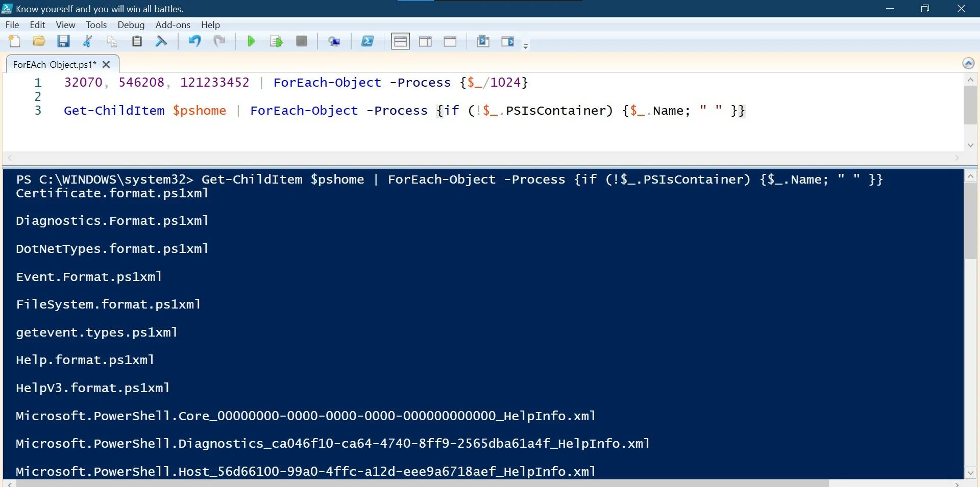Open New Remote PowerShell Tab icon
The width and height of the screenshot is (980, 487).
334,41
